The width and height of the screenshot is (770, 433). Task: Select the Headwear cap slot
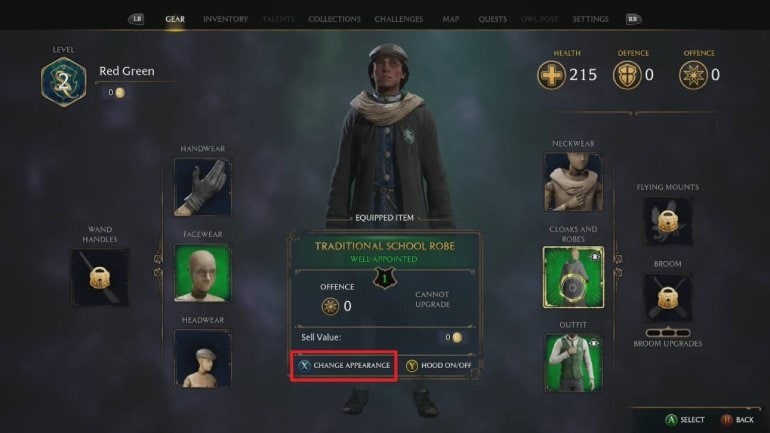point(203,358)
